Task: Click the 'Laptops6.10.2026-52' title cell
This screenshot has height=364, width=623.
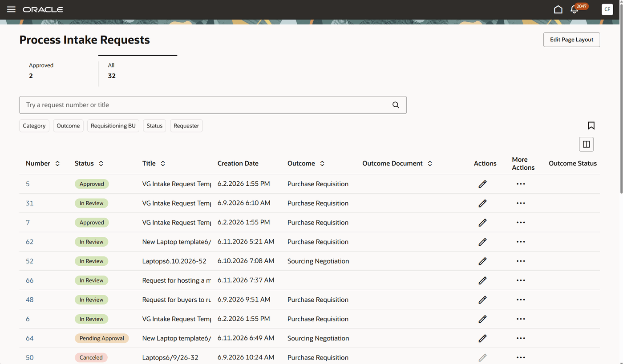Action: pos(174,261)
